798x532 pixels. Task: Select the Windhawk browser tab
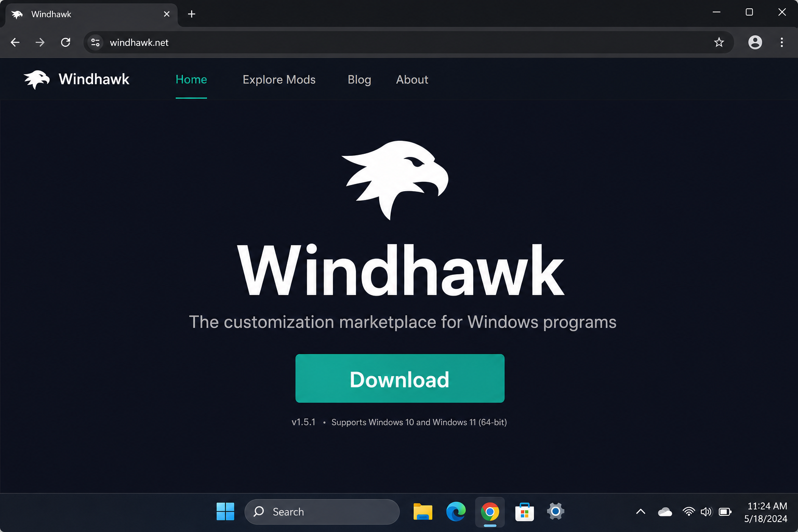coord(91,14)
